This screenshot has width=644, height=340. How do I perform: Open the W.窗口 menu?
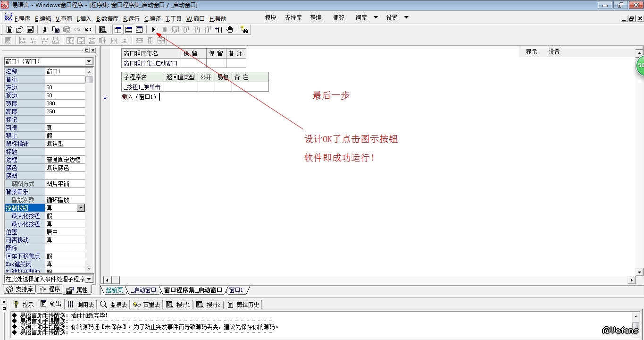click(195, 18)
